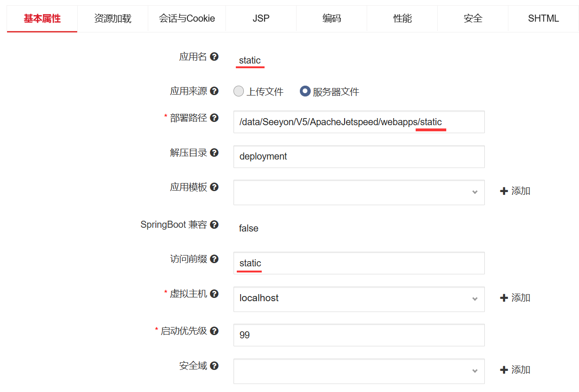This screenshot has height=392, width=579.
Task: Open help icon next to 虚拟主机
Action: click(x=214, y=294)
